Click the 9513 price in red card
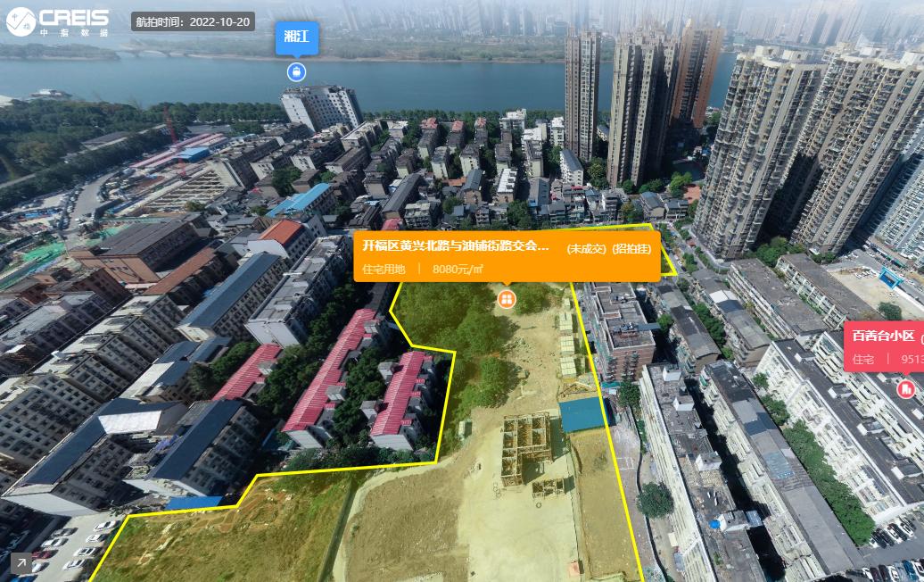Screen dimensions: 924x582 (912, 360)
